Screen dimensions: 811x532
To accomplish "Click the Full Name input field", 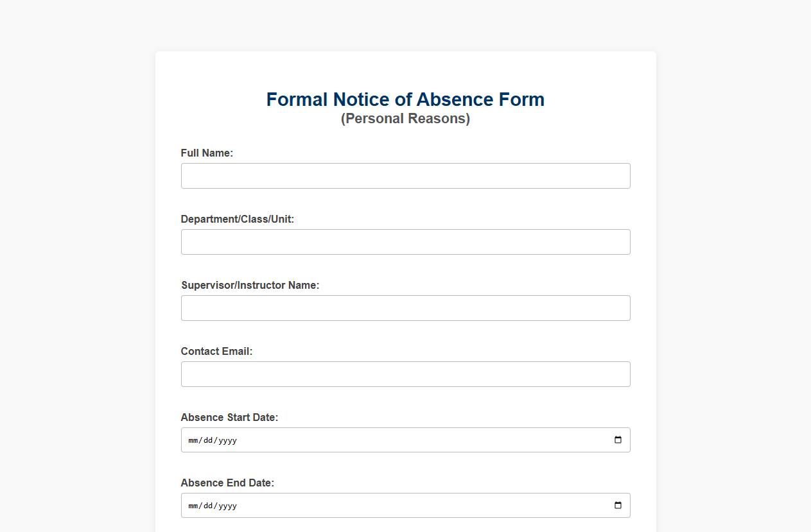I will click(405, 176).
